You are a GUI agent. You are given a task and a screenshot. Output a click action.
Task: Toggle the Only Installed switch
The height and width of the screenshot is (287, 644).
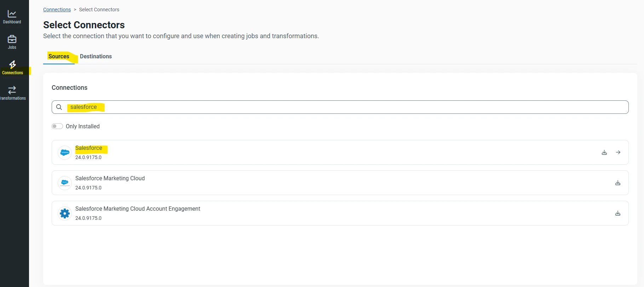57,126
